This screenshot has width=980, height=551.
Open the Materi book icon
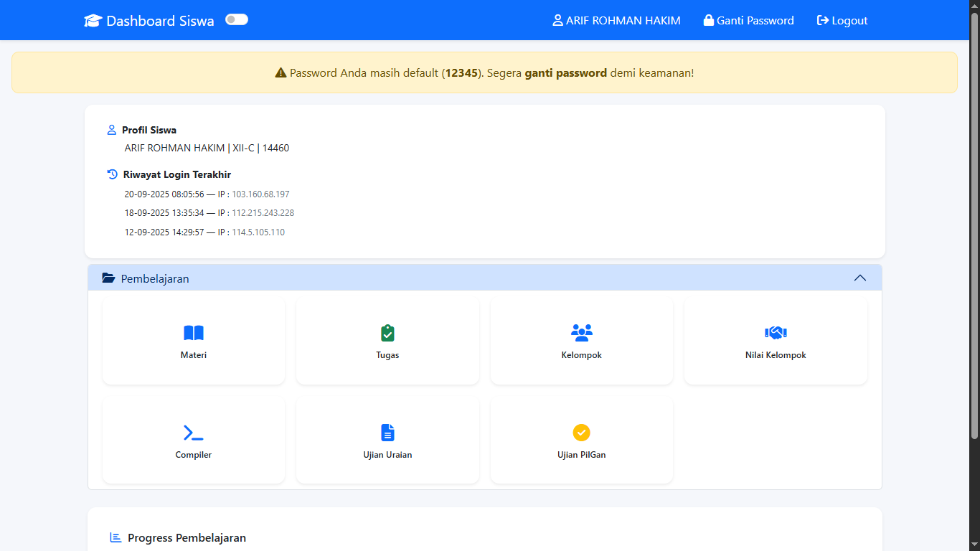193,332
